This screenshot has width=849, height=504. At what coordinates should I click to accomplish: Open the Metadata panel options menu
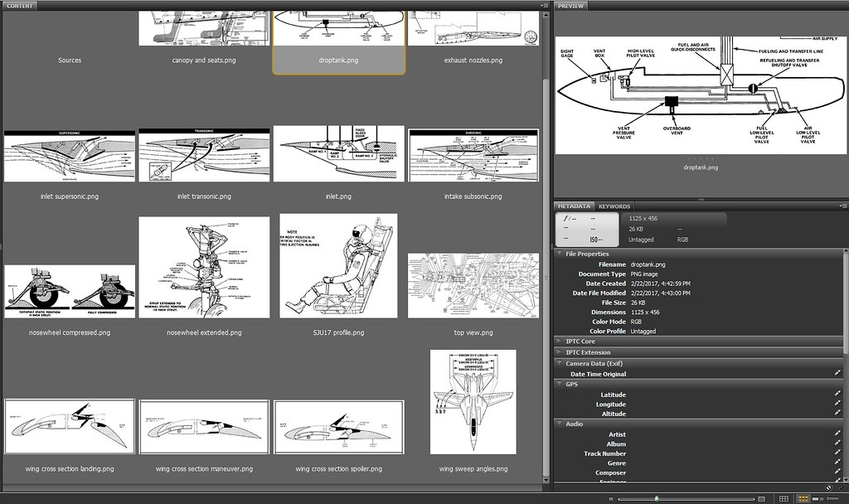(x=843, y=206)
